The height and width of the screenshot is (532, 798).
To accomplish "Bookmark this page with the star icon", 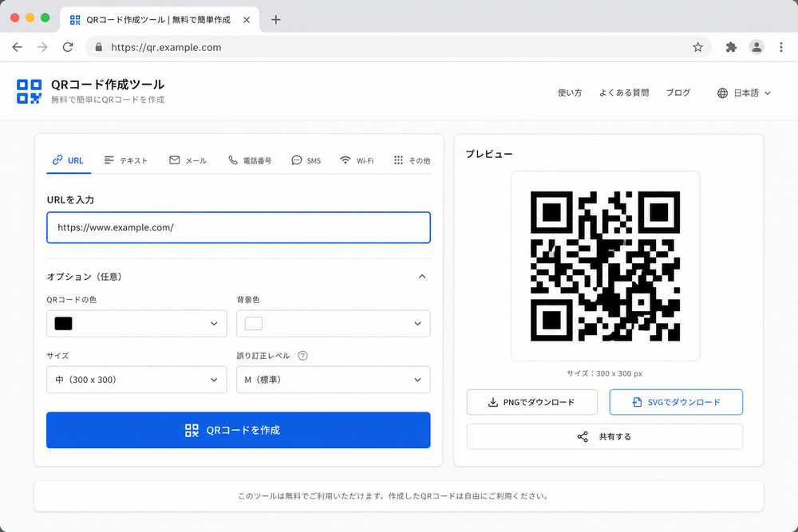I will 697,47.
